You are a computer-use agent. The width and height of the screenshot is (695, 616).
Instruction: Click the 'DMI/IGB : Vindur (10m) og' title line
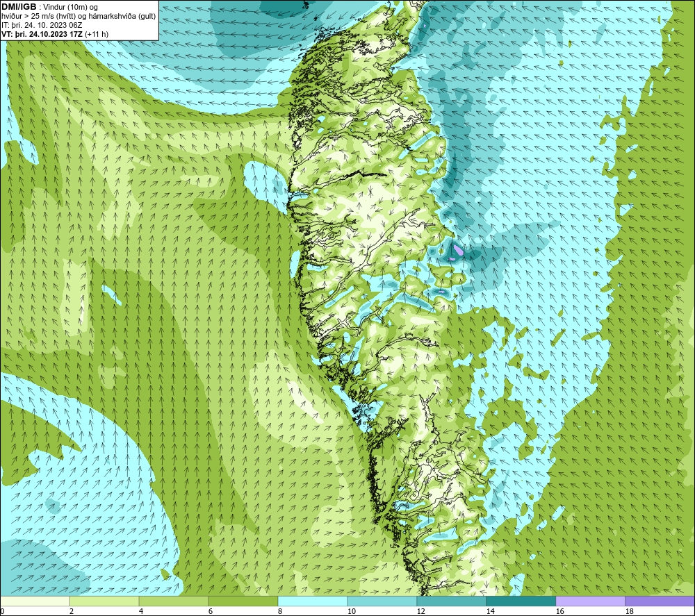[x=50, y=7]
